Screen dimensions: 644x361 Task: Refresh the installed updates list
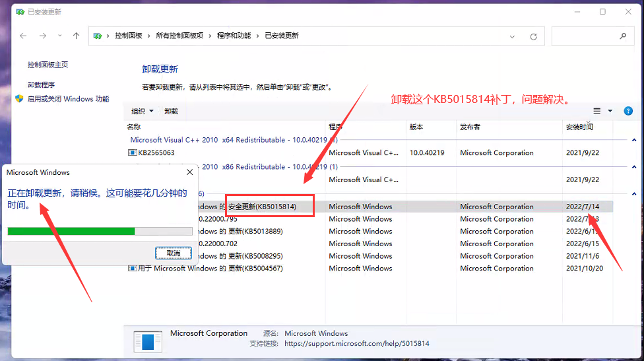[x=534, y=36]
